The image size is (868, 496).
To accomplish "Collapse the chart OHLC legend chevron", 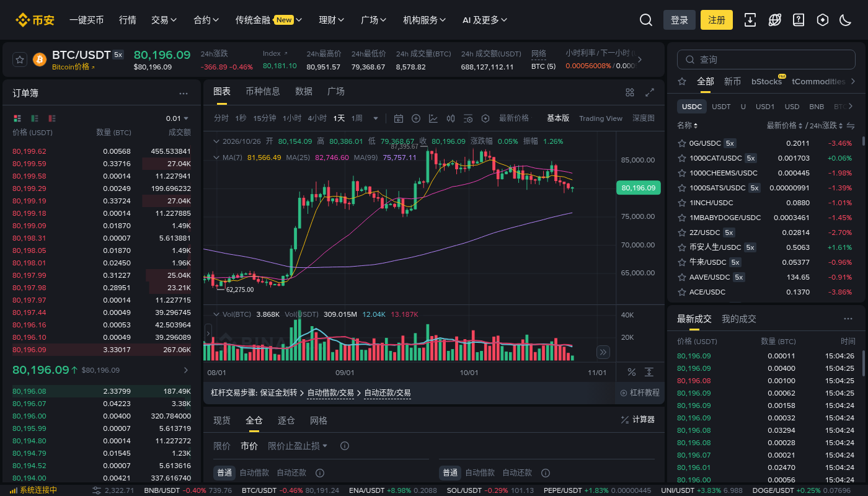I will point(216,141).
